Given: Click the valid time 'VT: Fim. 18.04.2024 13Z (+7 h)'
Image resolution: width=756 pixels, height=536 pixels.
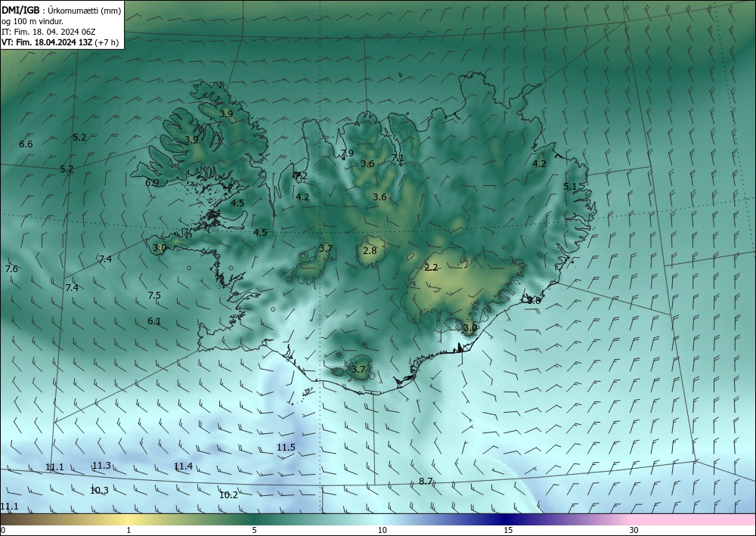Looking at the screenshot, I should (x=60, y=42).
